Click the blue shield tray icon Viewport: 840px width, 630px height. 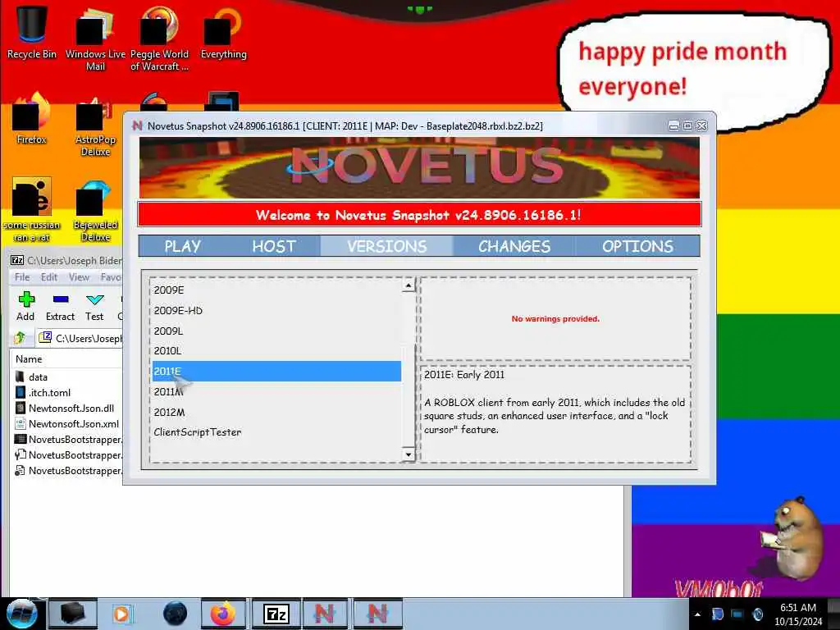pos(718,614)
